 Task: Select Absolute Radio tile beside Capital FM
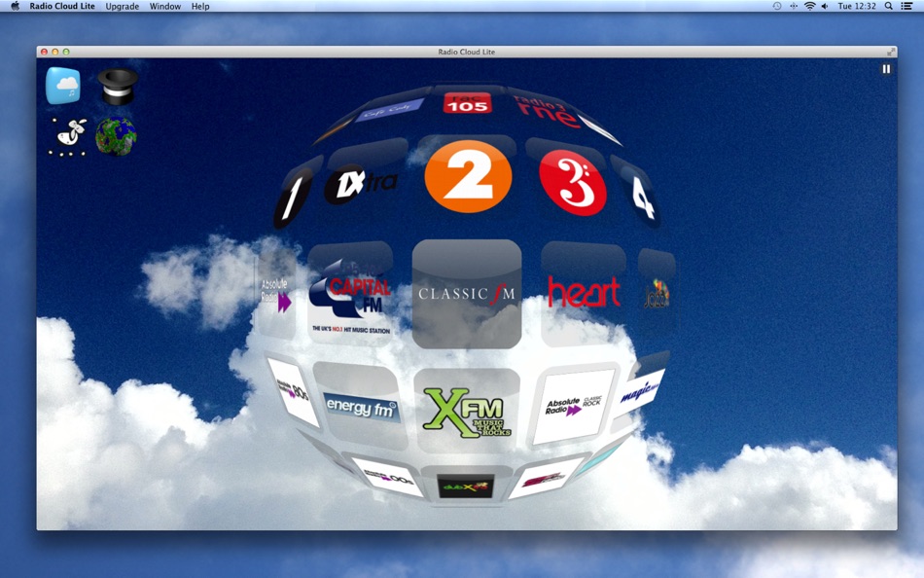(276, 294)
